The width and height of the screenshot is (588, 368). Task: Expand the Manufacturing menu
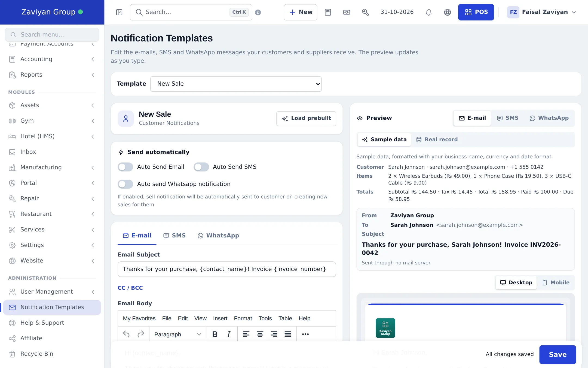point(52,167)
